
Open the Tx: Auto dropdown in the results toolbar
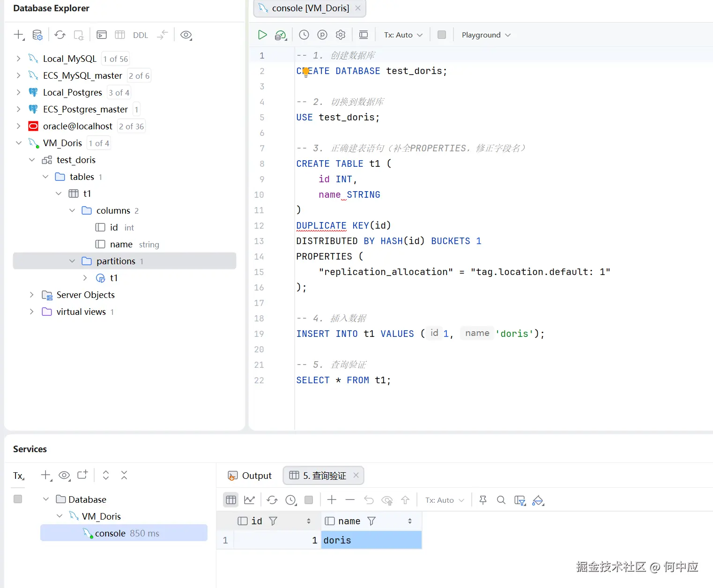(x=445, y=500)
